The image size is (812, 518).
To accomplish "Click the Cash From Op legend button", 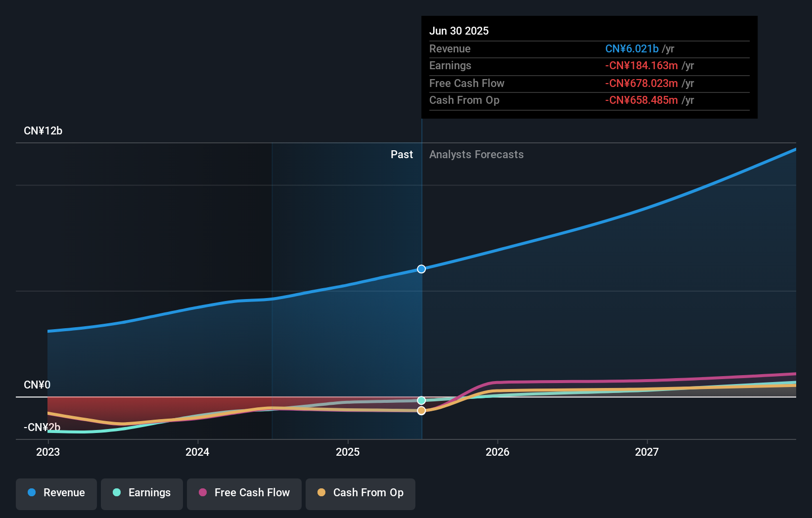I will tap(360, 493).
